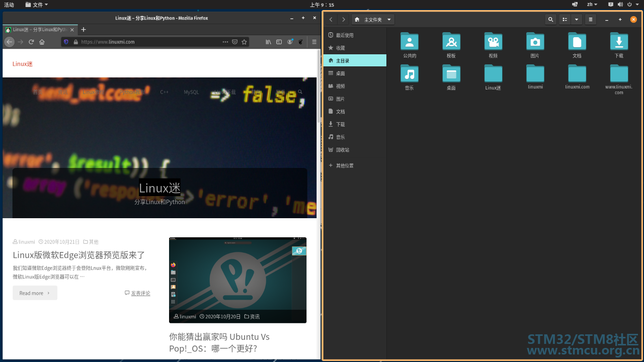Viewport: 644px width, 362px height.
Task: Reload the linuxmi.com page
Action: pos(31,42)
